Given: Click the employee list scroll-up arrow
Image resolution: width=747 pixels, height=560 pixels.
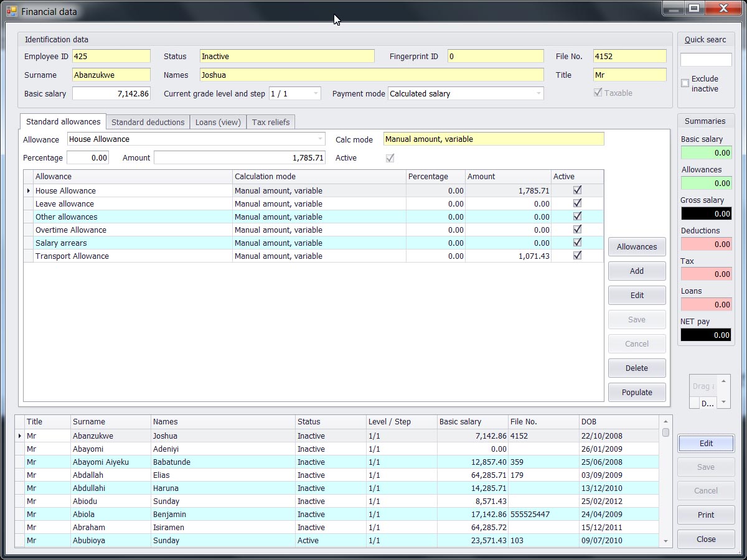Looking at the screenshot, I should 665,422.
